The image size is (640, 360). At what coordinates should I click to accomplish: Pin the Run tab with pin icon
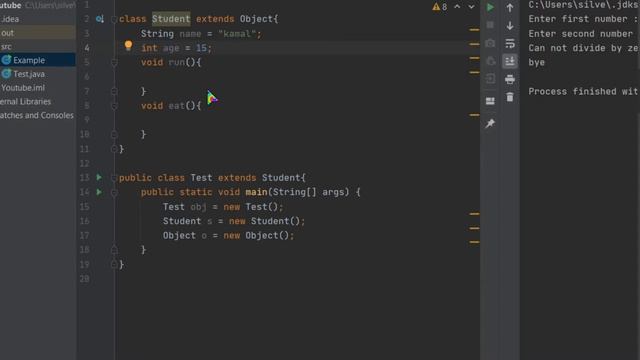coord(490,123)
